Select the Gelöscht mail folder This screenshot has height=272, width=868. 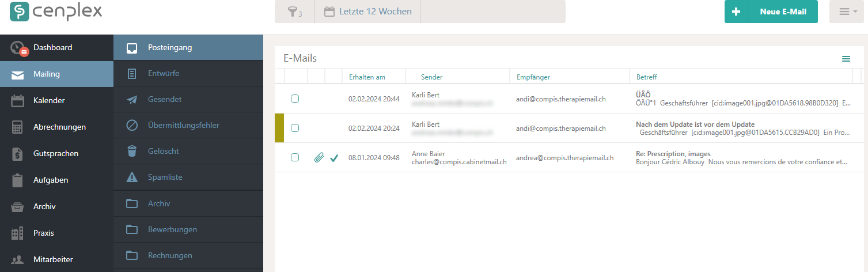pos(188,151)
